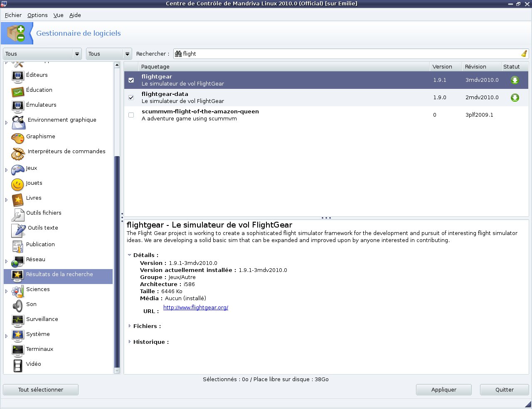
Task: Expand the Jeux category tree node
Action: [6, 170]
